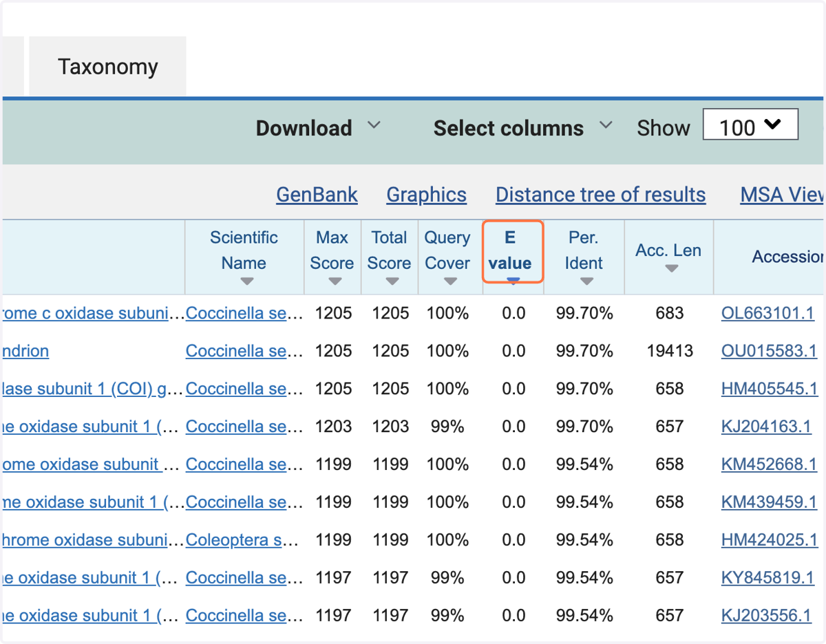
Task: Open Coccinella link in OU015583.1 row
Action: (244, 351)
